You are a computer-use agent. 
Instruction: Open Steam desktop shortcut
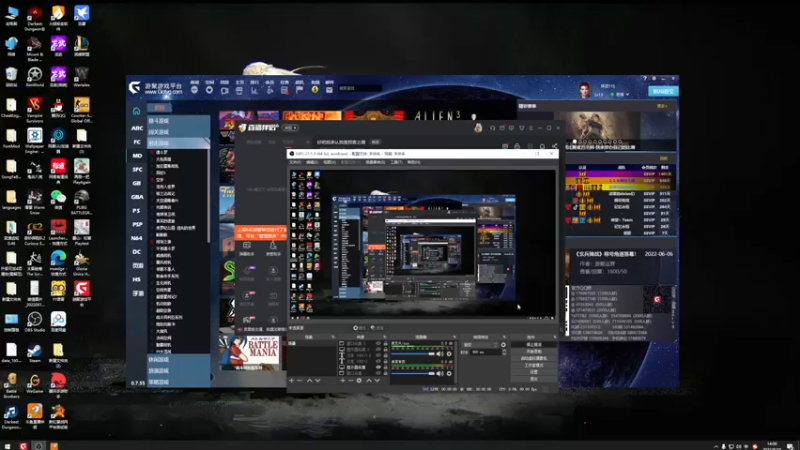coord(35,353)
